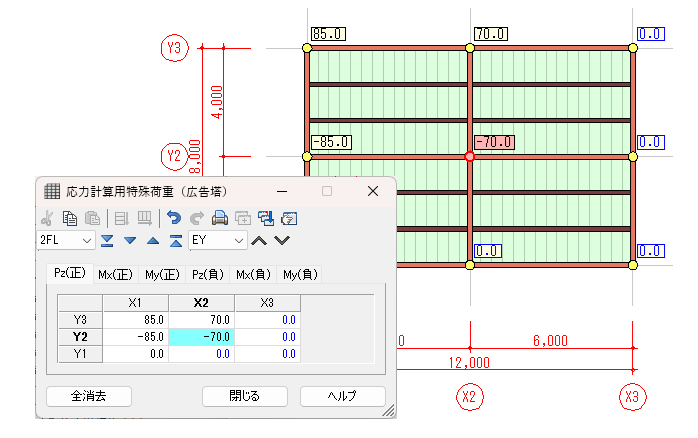Select the Y3 row header

tap(80, 320)
